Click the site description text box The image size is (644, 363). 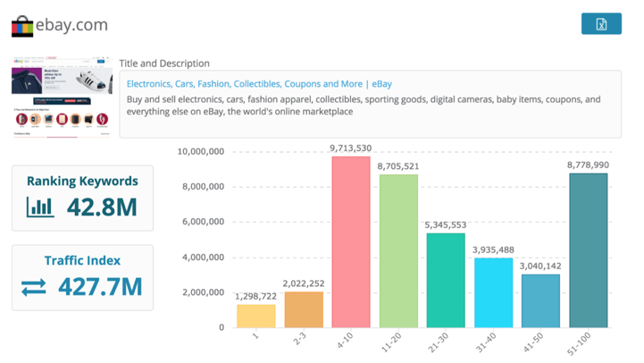point(370,105)
